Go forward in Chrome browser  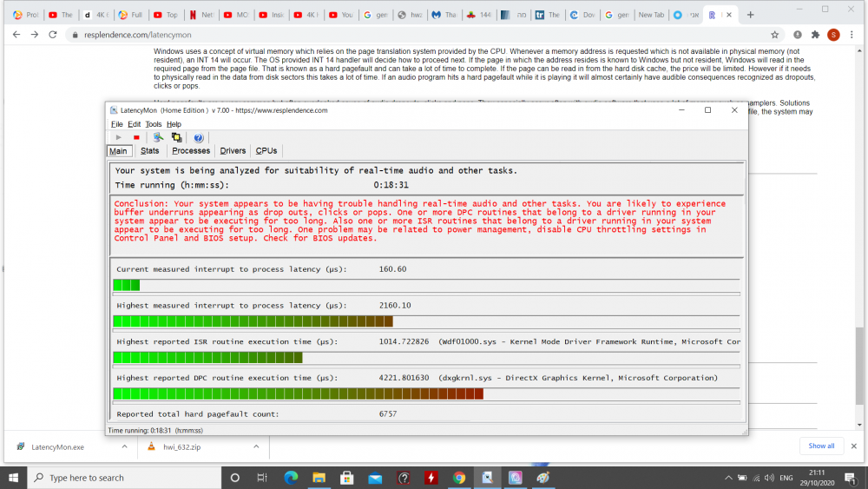click(35, 35)
